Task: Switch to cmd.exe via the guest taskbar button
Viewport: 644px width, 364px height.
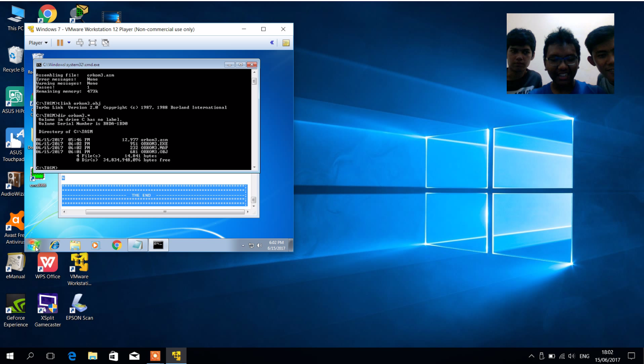Action: pos(158,245)
